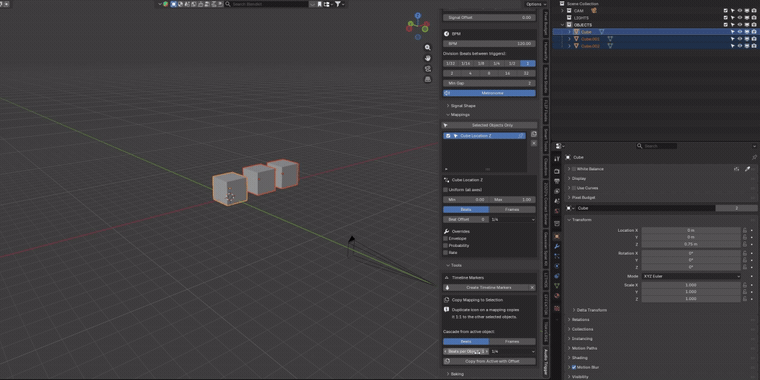Open Beat Offset 1/4 dropdown
Screen dimensions: 760x380
pos(513,220)
